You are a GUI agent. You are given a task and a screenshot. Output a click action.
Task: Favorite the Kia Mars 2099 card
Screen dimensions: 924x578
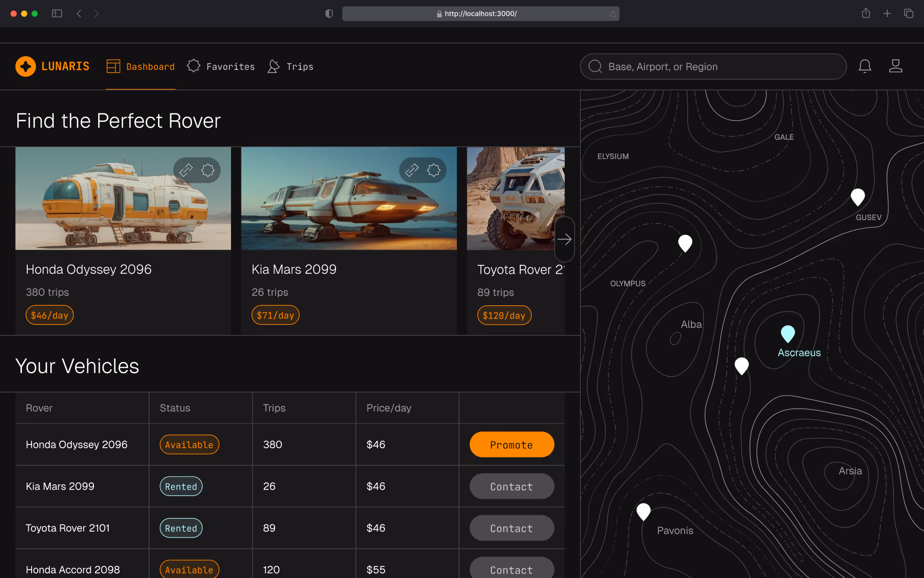[x=434, y=170]
